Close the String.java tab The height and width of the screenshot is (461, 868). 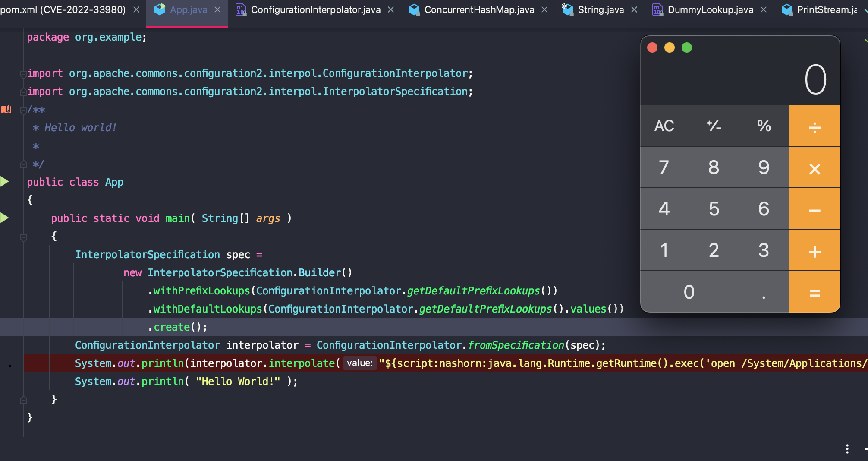(x=634, y=9)
